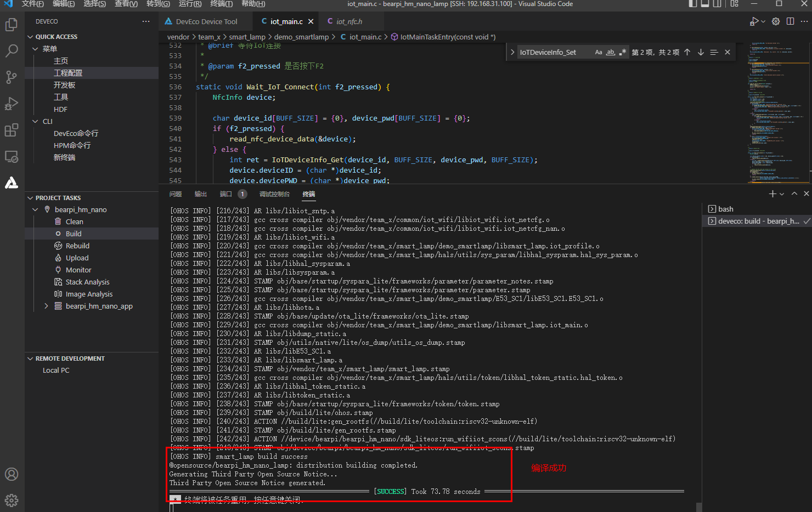
Task: Open the gear icon in editor toolbar
Action: [776, 21]
